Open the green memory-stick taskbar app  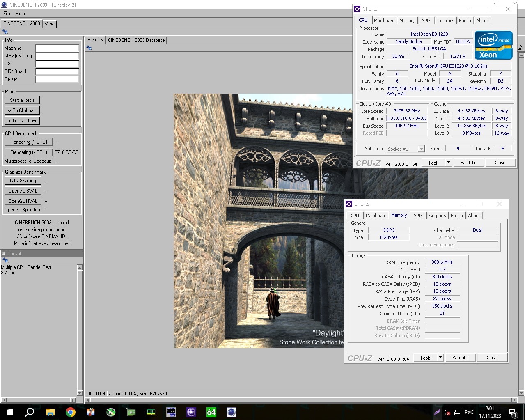tap(151, 412)
